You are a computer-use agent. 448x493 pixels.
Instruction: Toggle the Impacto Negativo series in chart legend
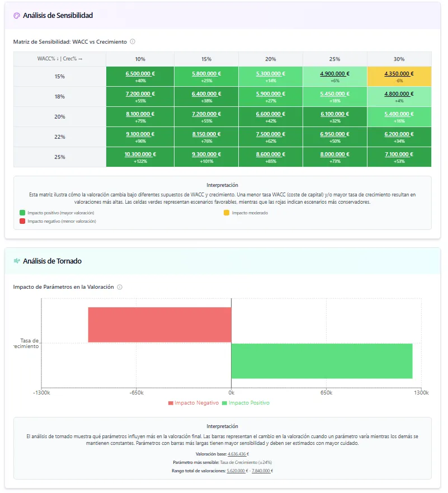click(x=194, y=403)
